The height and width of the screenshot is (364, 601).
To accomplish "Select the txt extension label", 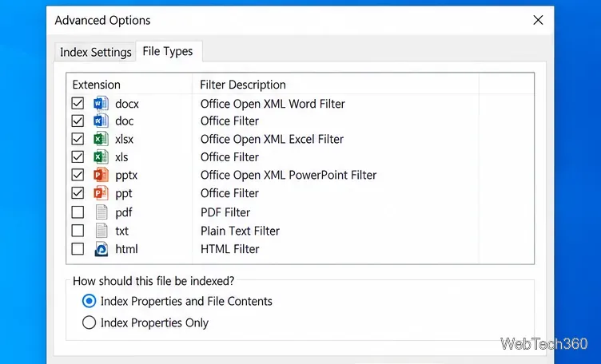I will click(x=122, y=231).
